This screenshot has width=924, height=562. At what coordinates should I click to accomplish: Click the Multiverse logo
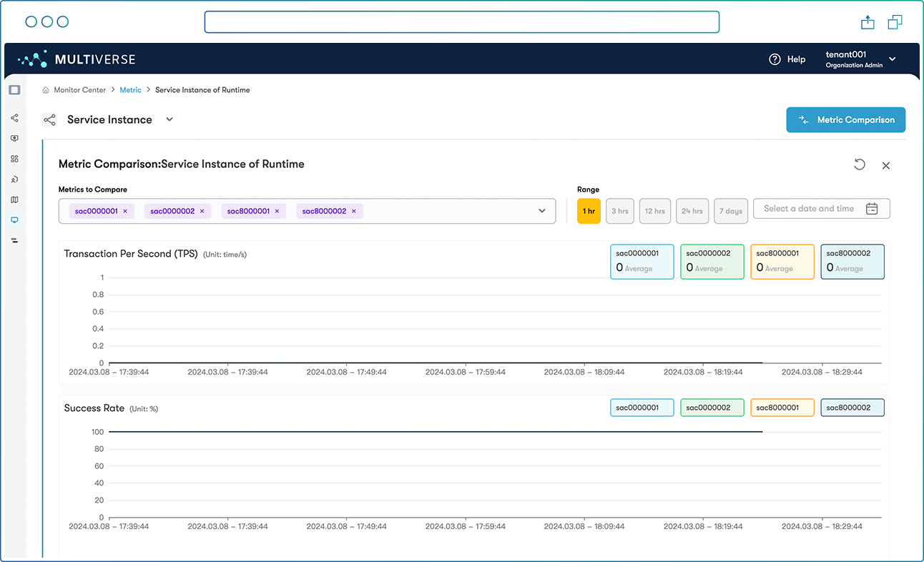[77, 59]
